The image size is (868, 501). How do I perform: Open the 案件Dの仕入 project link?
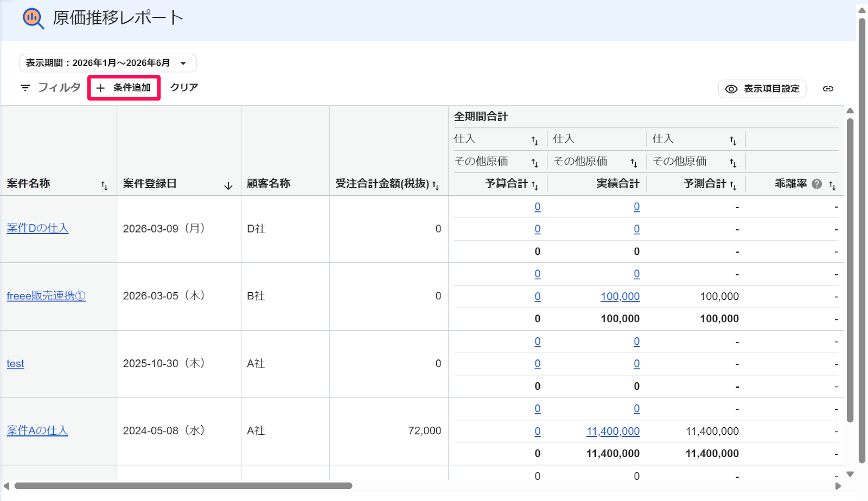tap(37, 228)
